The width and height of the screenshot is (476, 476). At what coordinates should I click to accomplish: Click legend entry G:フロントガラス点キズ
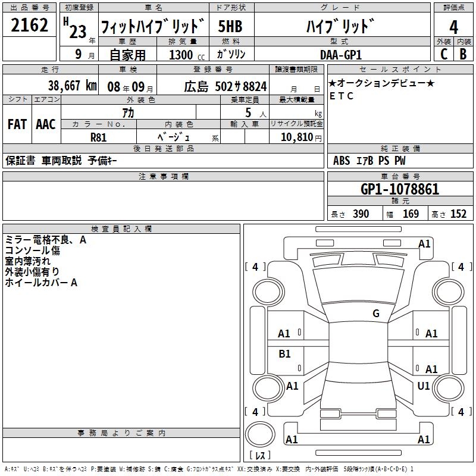click(x=211, y=469)
